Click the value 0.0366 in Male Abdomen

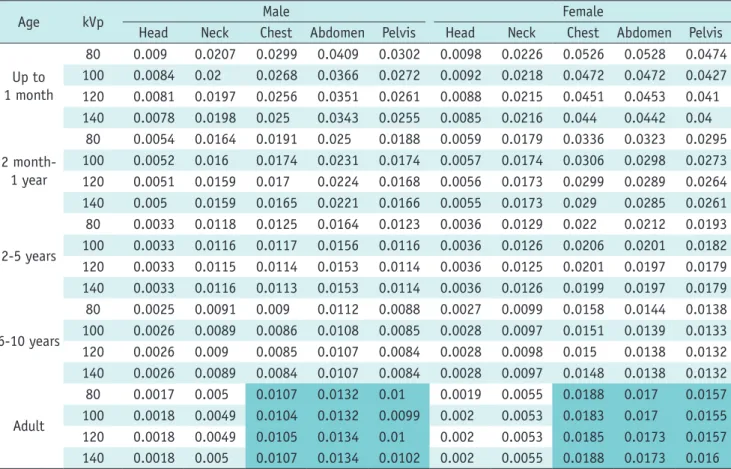point(338,75)
